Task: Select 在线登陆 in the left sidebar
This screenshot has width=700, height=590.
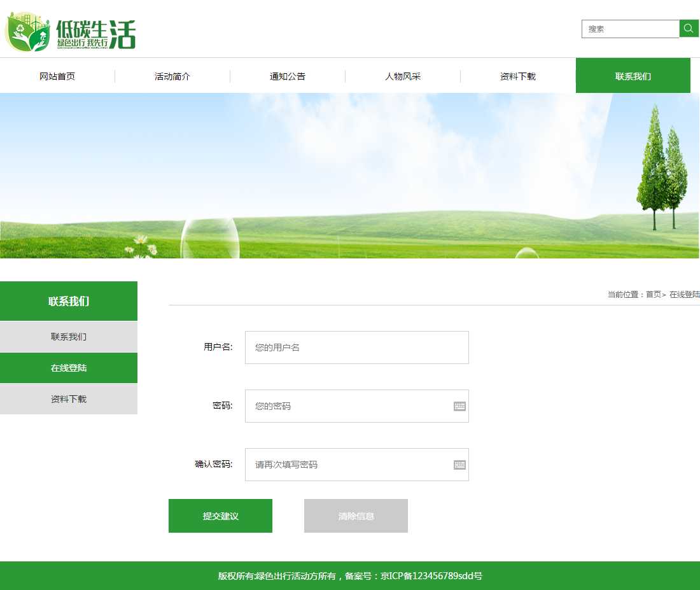Action: [69, 368]
